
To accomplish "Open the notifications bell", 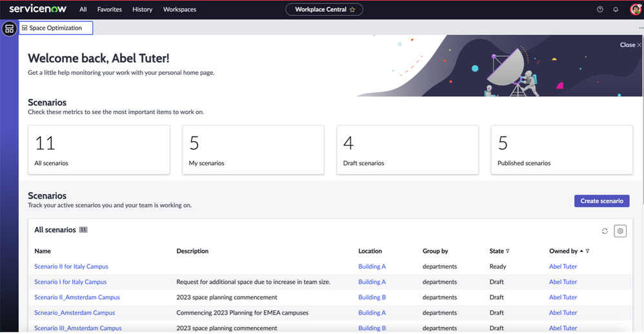I will click(616, 10).
